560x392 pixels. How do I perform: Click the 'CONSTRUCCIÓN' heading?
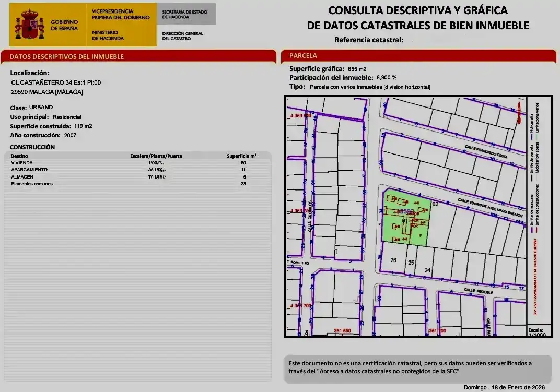coord(32,147)
